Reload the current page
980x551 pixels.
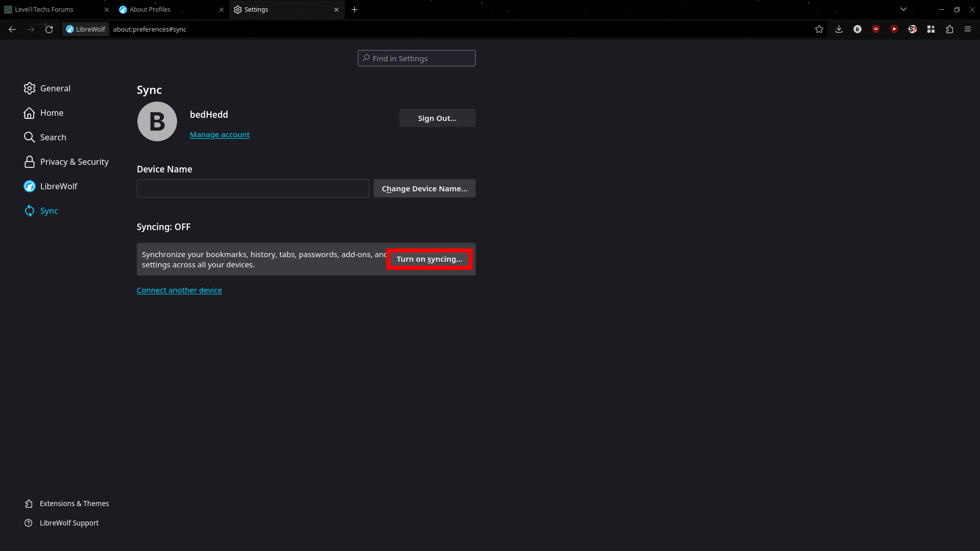coord(49,29)
